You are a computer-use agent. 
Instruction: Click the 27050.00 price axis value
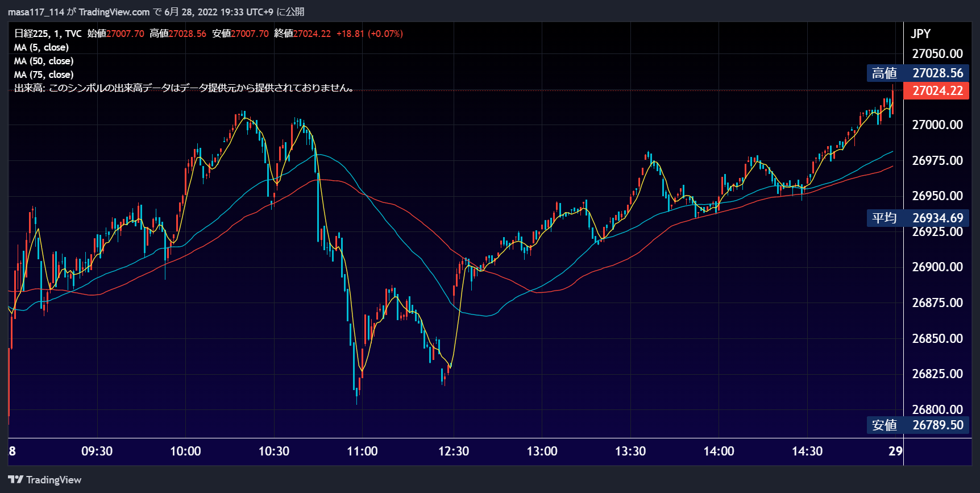coord(937,53)
